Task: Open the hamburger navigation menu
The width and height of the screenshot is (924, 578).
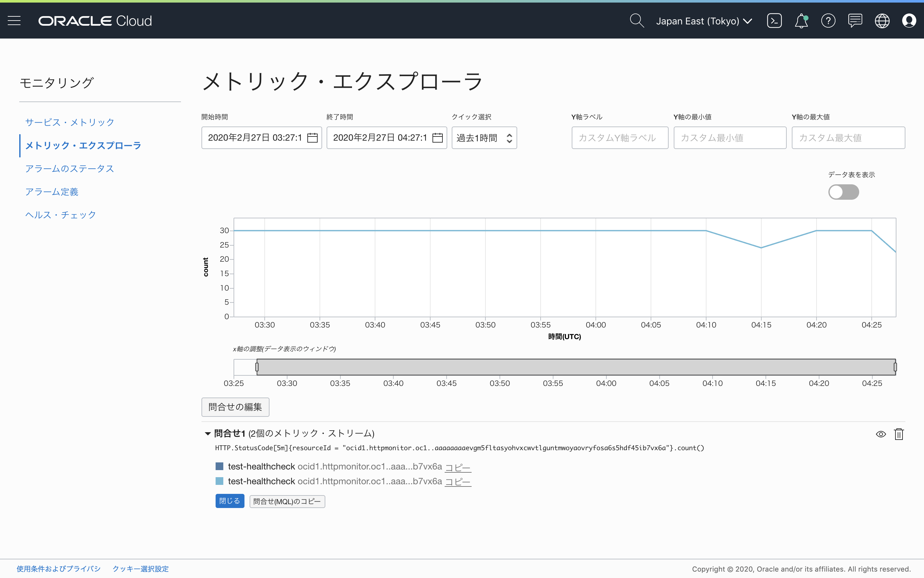Action: pos(14,21)
